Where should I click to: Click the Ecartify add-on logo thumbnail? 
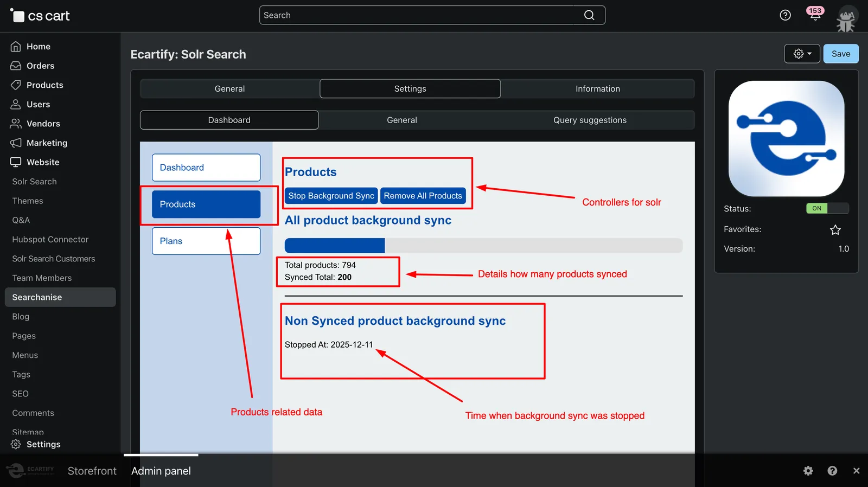pos(787,139)
